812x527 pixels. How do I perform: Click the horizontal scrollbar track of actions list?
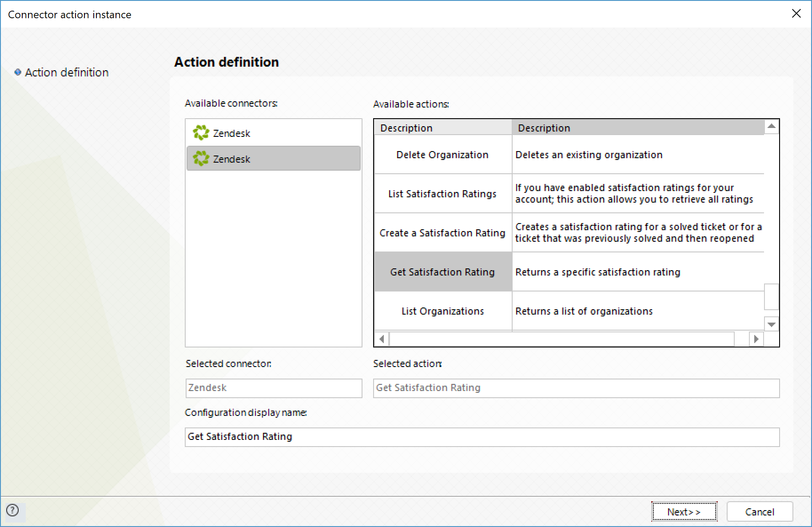click(562, 339)
